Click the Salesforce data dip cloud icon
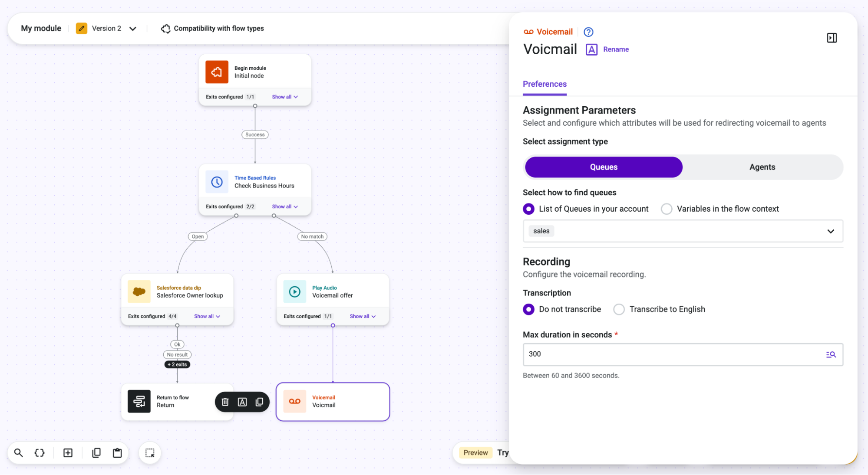The width and height of the screenshot is (868, 475). pyautogui.click(x=139, y=292)
